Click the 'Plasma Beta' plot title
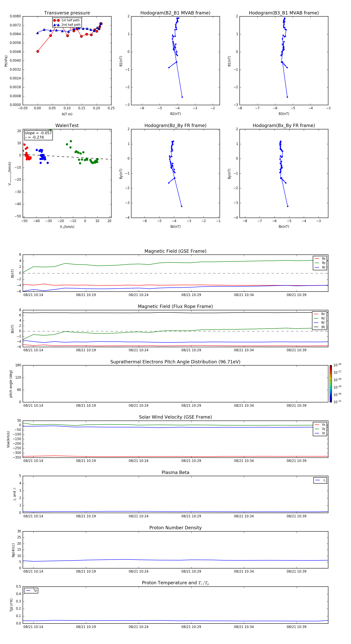The height and width of the screenshot is (644, 351). pos(175,473)
